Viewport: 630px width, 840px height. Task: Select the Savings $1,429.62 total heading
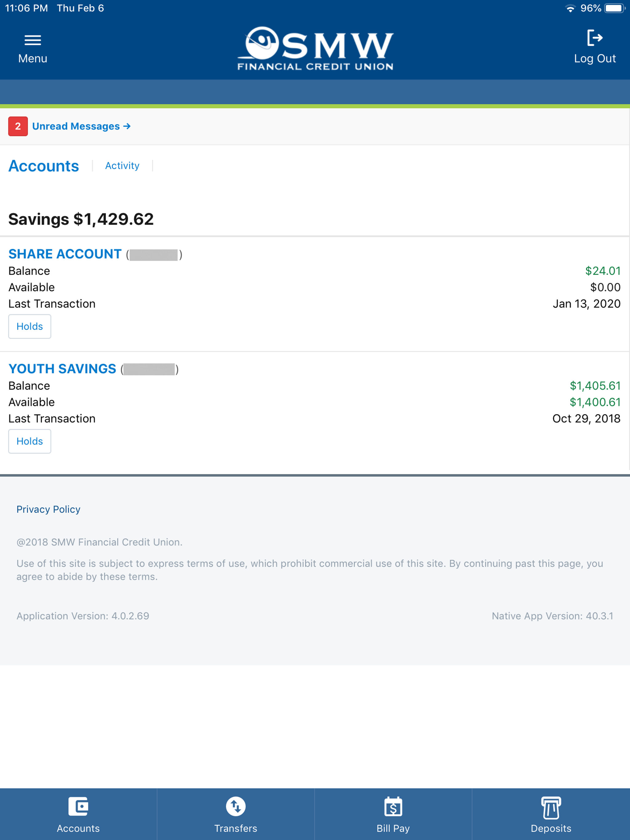(x=81, y=219)
